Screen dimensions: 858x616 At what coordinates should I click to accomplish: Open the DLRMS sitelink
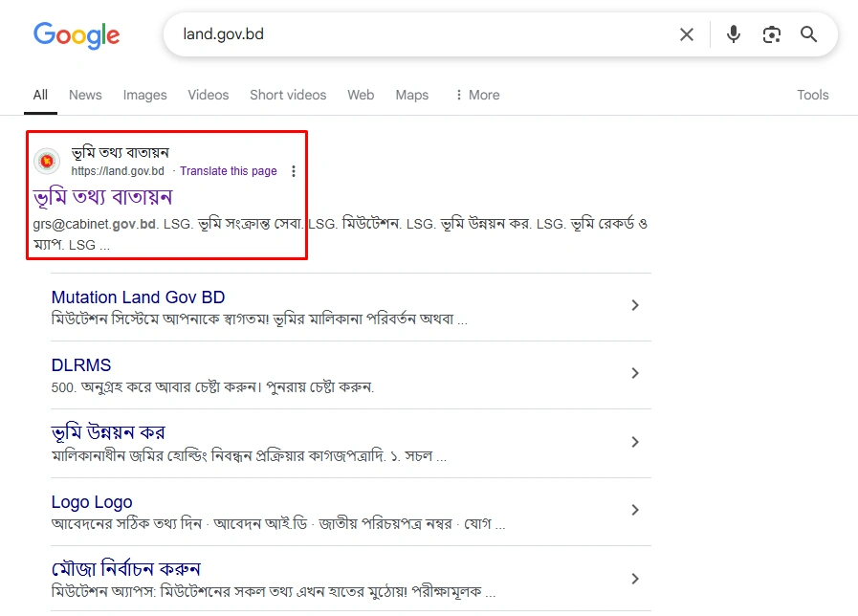81,365
